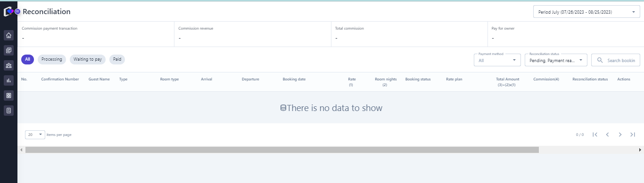Filter by Paid status chip

click(117, 59)
